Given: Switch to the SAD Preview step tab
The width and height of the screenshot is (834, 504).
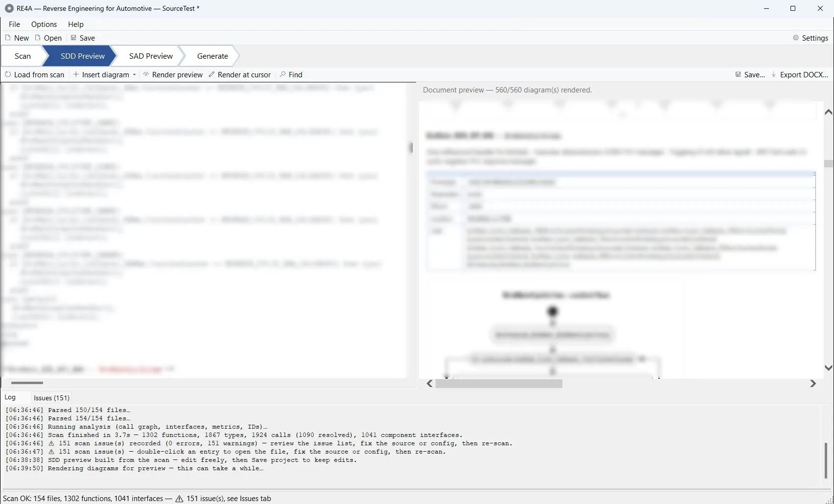Looking at the screenshot, I should click(x=151, y=56).
